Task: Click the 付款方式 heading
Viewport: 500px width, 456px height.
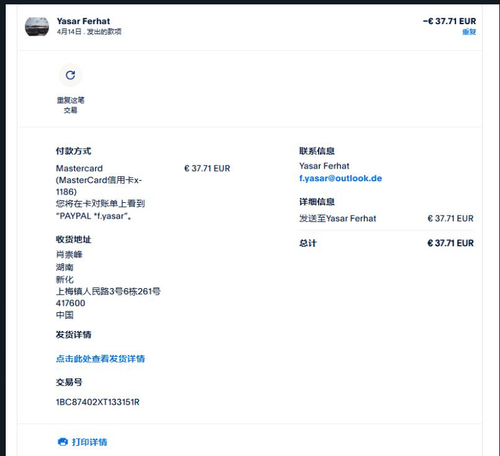Action: click(73, 151)
